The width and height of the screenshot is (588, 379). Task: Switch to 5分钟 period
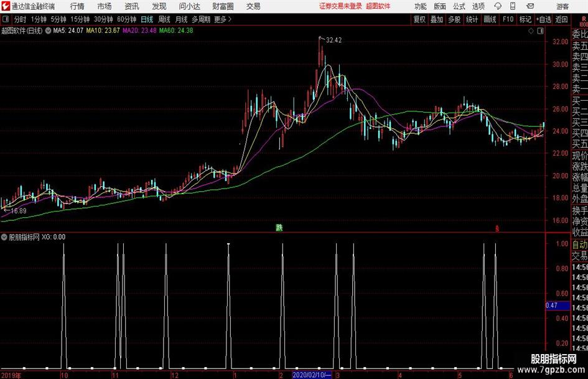point(58,19)
